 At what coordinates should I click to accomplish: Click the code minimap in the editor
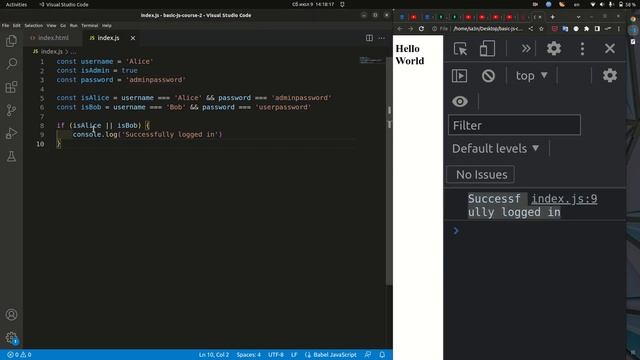pyautogui.click(x=371, y=60)
